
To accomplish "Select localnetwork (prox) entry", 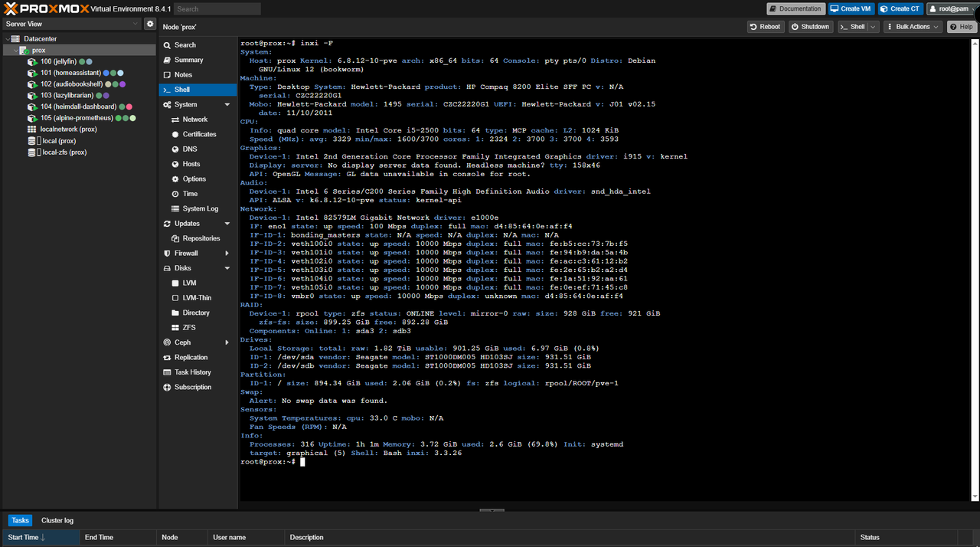I will pyautogui.click(x=68, y=129).
